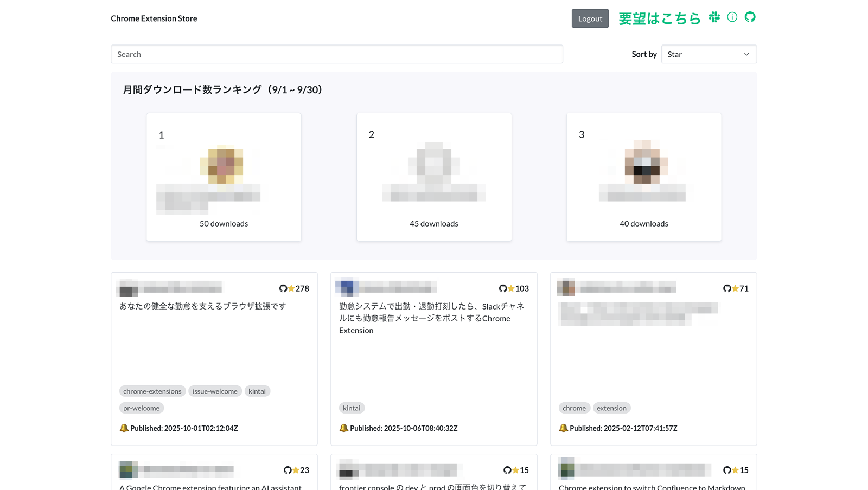Click the star icon on the 71-star card

pos(735,288)
